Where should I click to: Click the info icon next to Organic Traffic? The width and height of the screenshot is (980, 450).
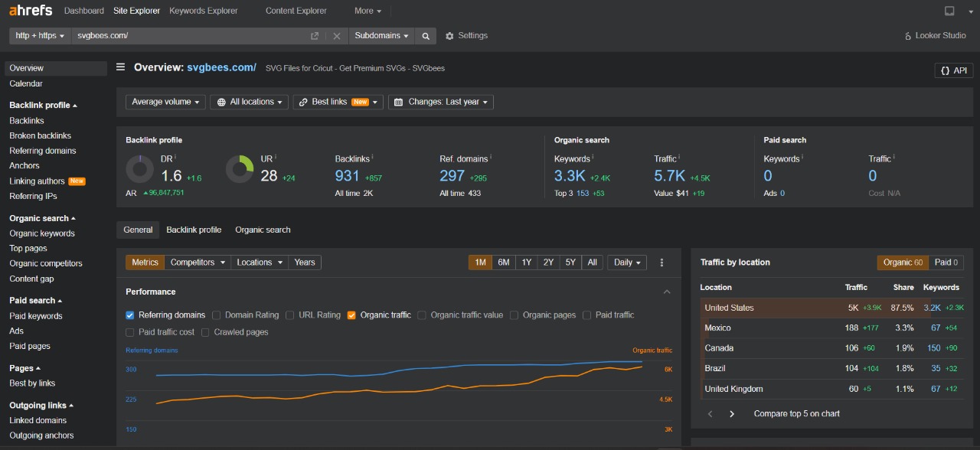pos(680,157)
